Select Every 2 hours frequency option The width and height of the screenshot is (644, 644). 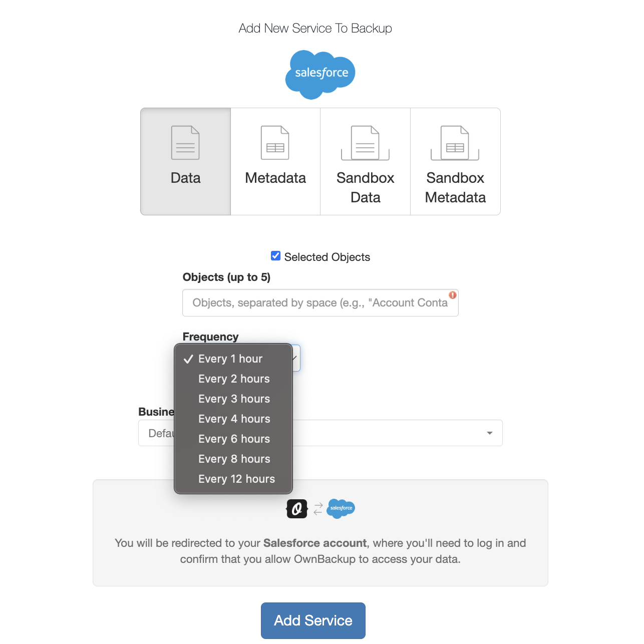(x=233, y=379)
